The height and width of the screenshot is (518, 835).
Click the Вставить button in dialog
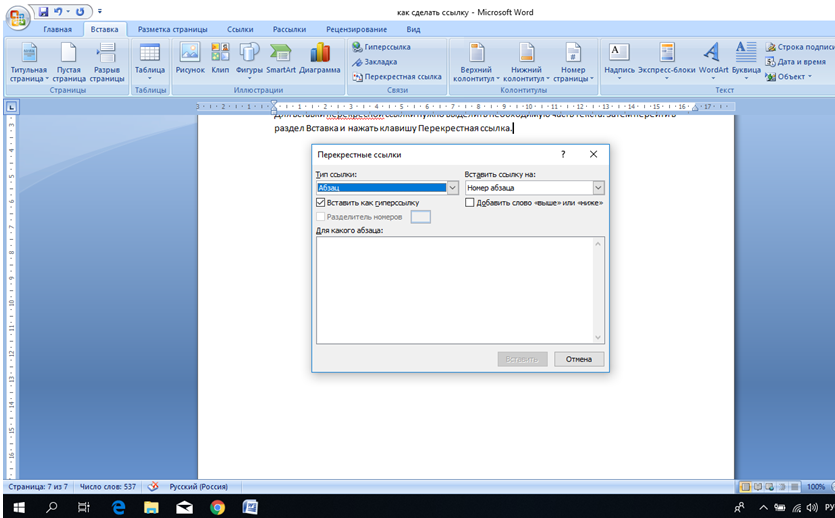[x=522, y=359]
